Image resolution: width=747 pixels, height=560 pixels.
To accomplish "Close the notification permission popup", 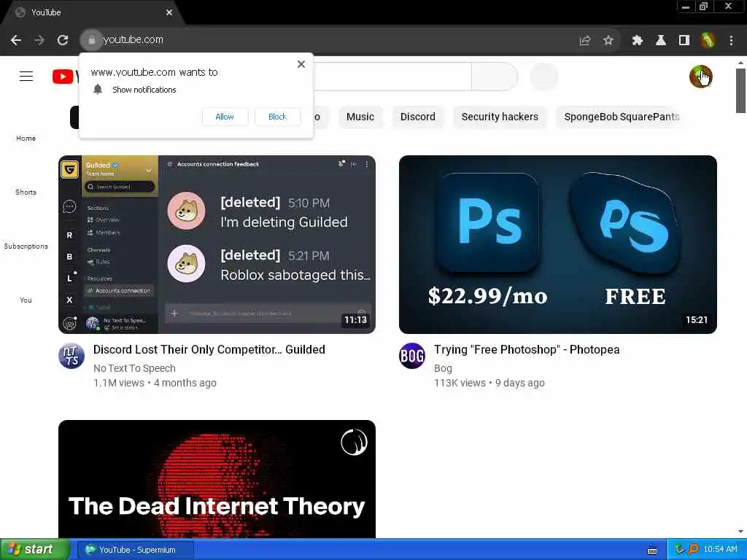I will pyautogui.click(x=301, y=64).
